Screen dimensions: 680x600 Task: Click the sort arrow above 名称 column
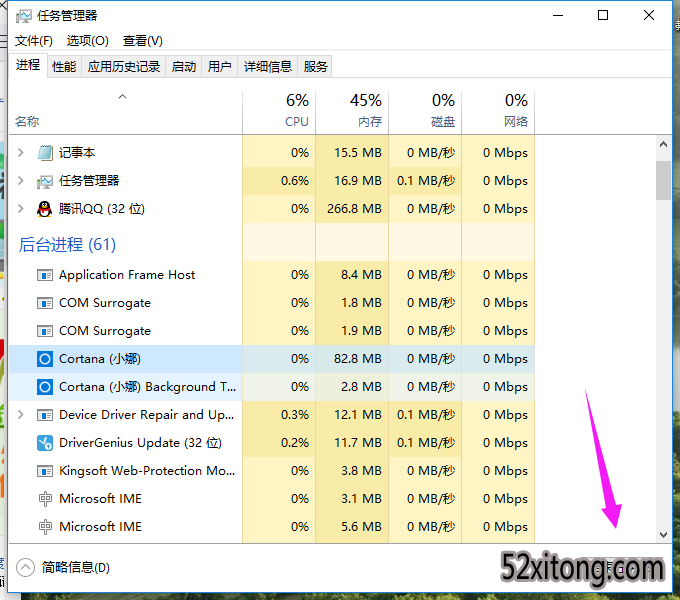click(122, 97)
